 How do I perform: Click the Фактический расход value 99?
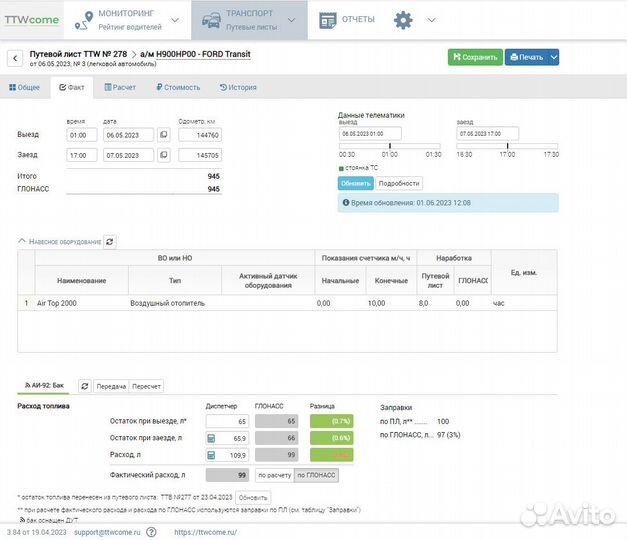(x=227, y=475)
